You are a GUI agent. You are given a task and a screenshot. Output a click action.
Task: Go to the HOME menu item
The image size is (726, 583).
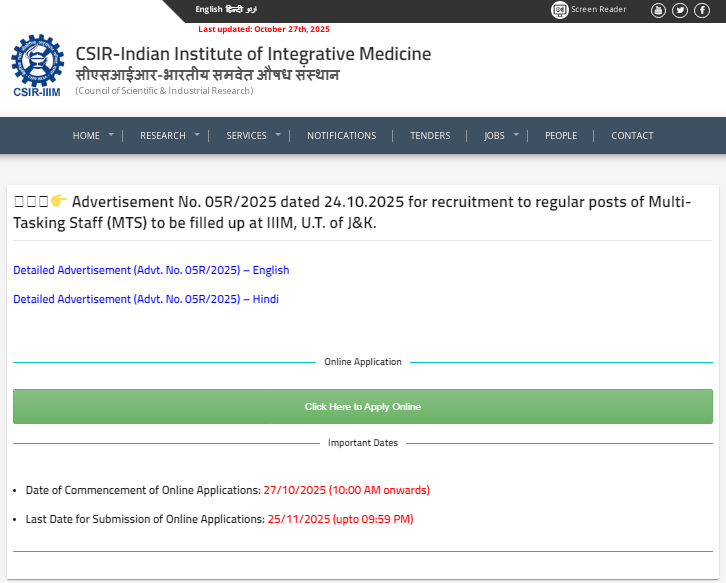click(x=86, y=136)
